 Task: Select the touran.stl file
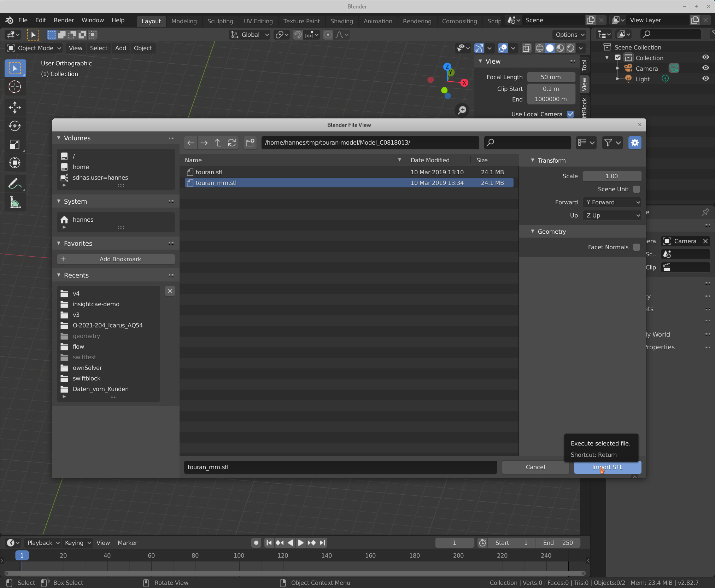[x=209, y=172]
